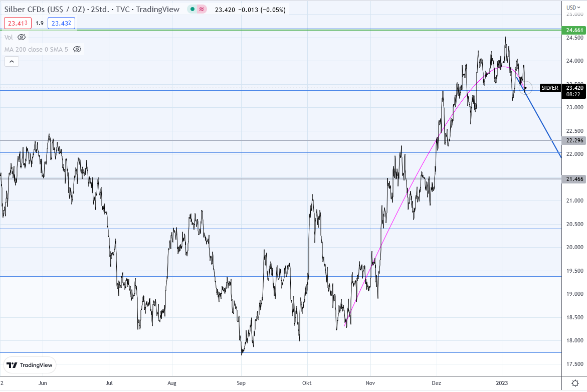Click the circled last-price marker on chart
The height and width of the screenshot is (392, 587).
pyautogui.click(x=525, y=88)
